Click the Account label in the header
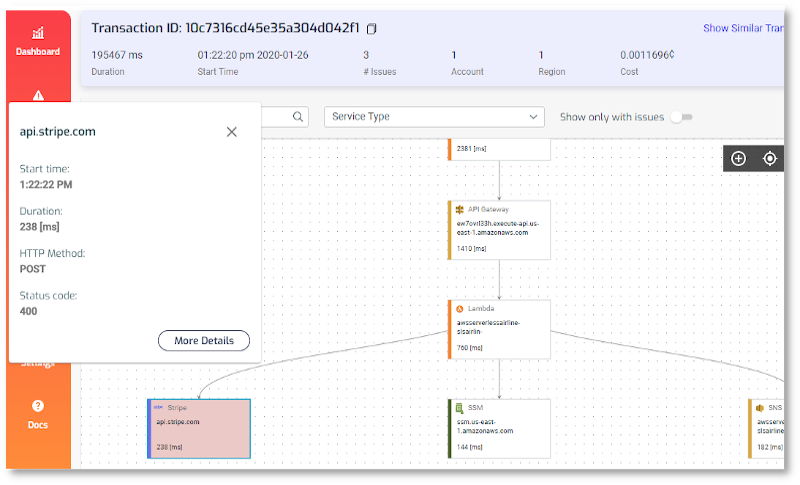Screen dimensions: 800x485 pos(467,72)
